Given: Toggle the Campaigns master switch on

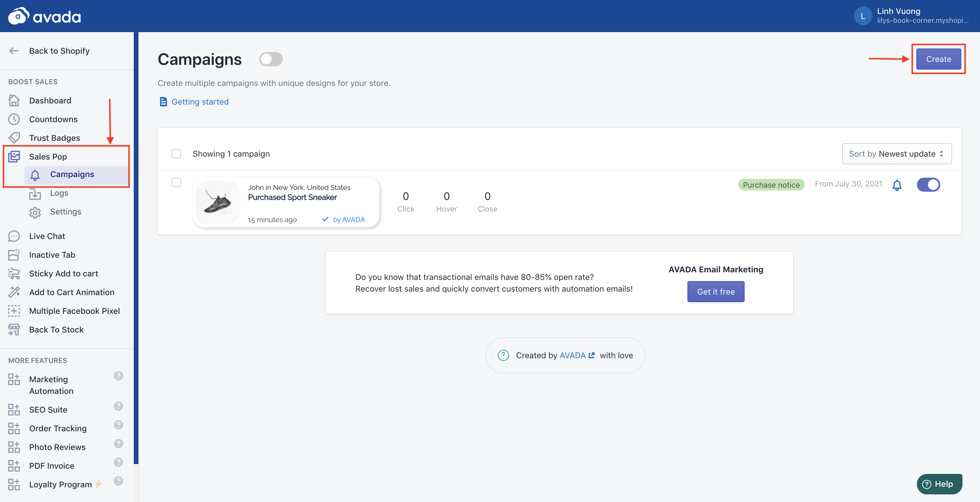Looking at the screenshot, I should click(270, 59).
